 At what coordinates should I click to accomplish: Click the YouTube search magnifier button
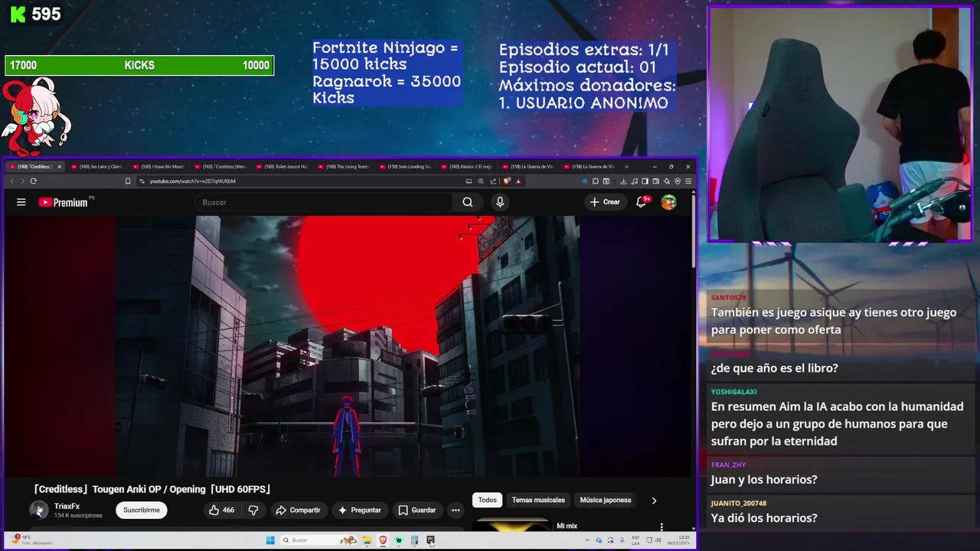[x=467, y=202]
